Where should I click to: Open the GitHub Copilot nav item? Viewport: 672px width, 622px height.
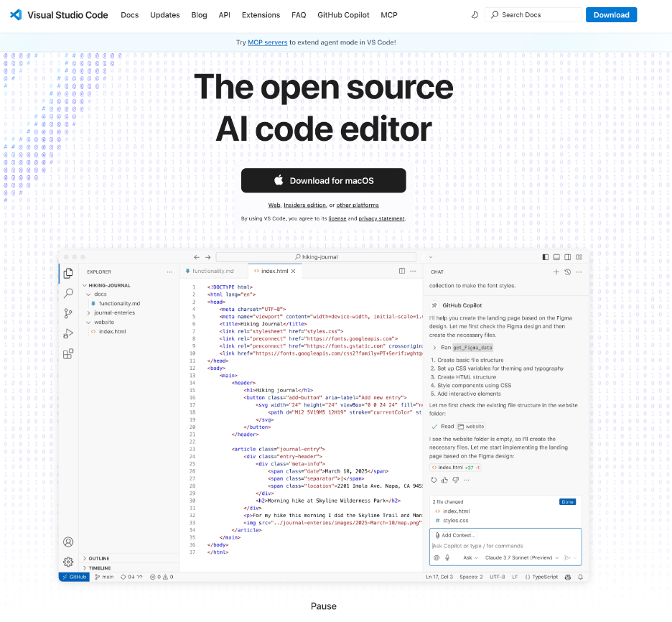pos(343,15)
